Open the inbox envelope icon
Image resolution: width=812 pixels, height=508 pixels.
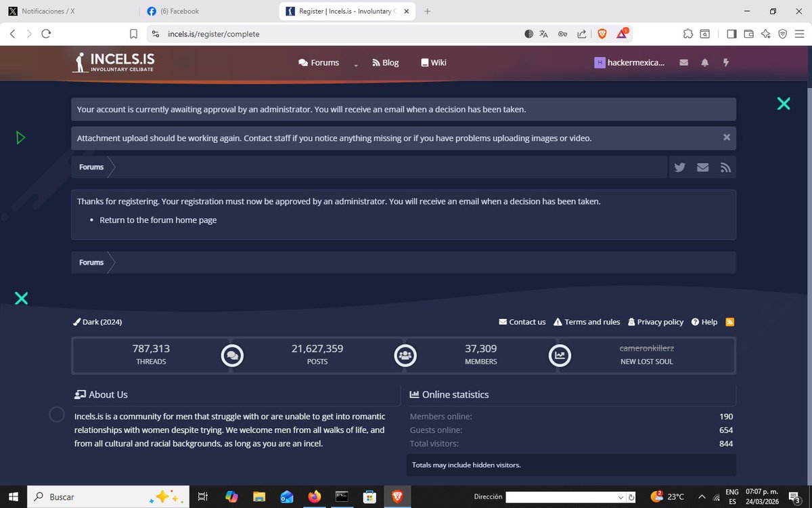(684, 62)
